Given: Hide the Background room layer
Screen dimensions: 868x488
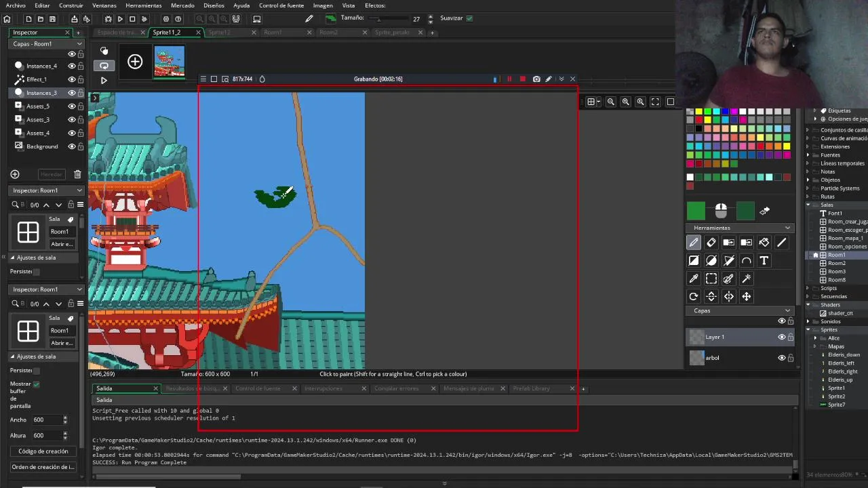Looking at the screenshot, I should [71, 146].
